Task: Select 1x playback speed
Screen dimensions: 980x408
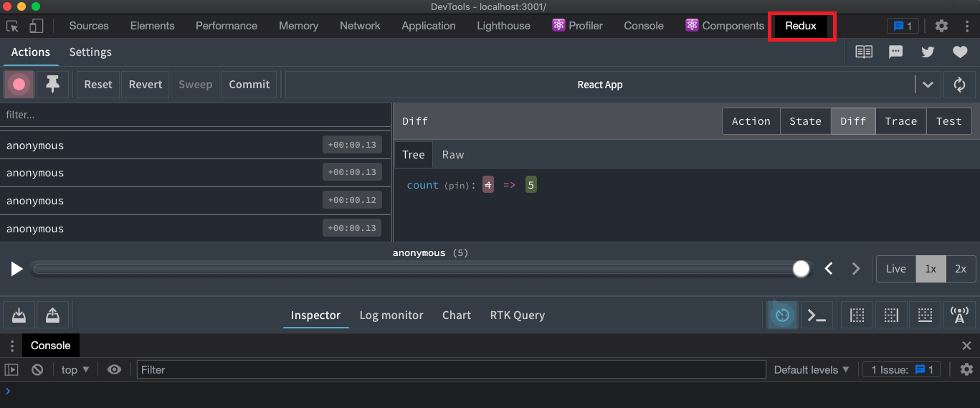Action: 931,269
